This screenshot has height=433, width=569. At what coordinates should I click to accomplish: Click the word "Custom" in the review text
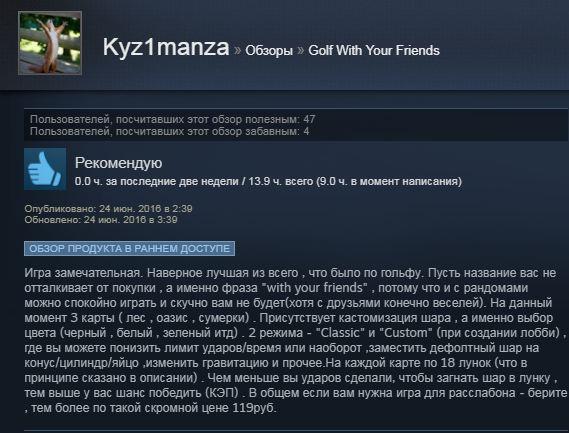[x=406, y=333]
